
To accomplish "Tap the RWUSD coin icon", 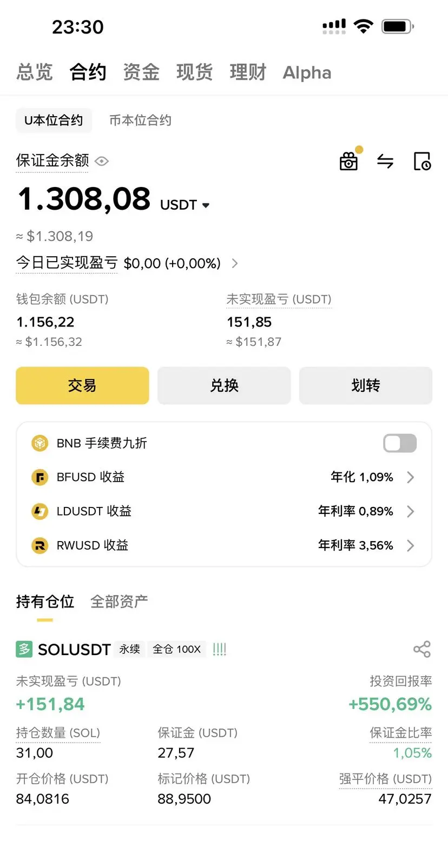I will [x=39, y=545].
